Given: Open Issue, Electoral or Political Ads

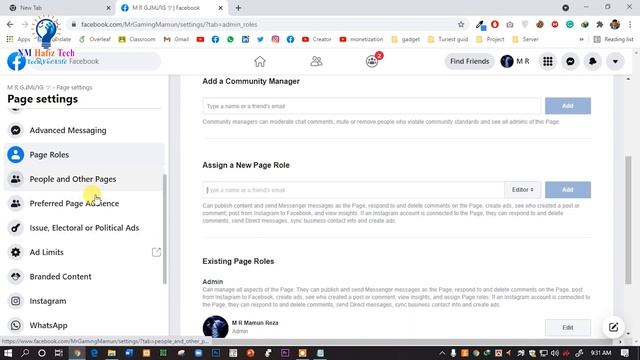Looking at the screenshot, I should (84, 228).
